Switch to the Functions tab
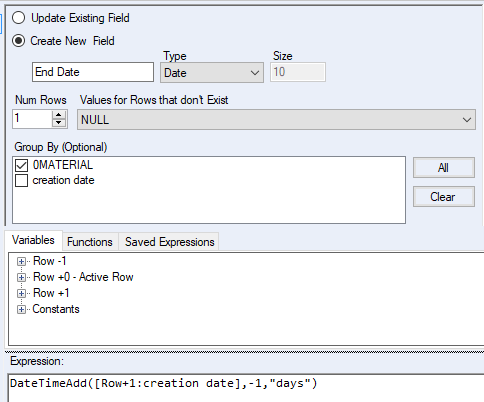The image size is (484, 402). click(90, 242)
